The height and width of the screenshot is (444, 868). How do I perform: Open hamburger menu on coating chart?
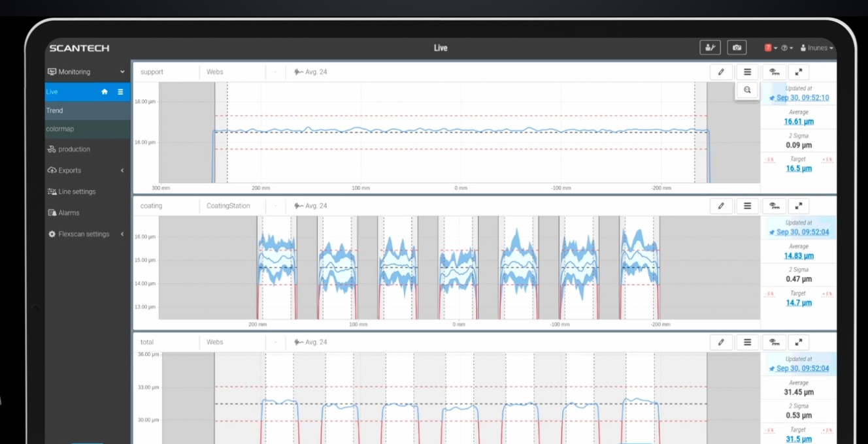[747, 206]
